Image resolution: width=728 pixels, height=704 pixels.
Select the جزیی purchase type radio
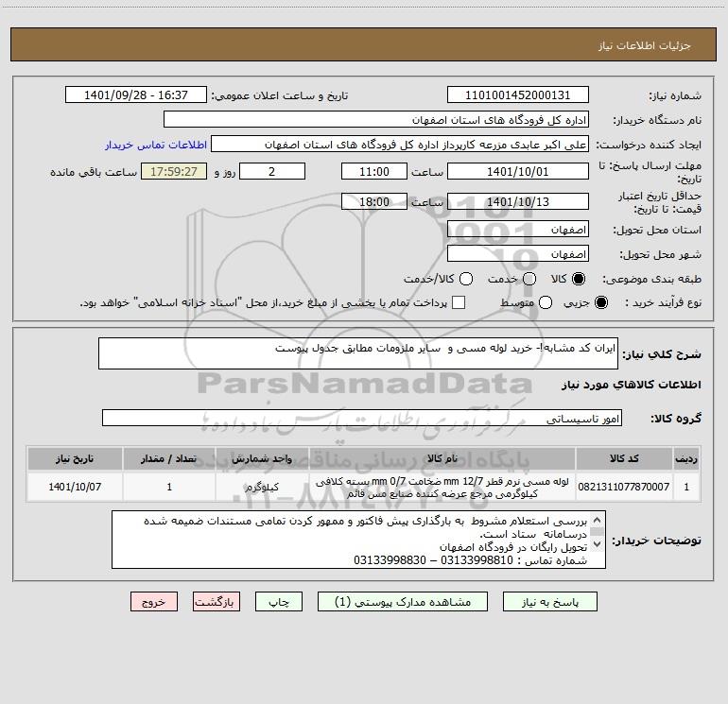601,302
